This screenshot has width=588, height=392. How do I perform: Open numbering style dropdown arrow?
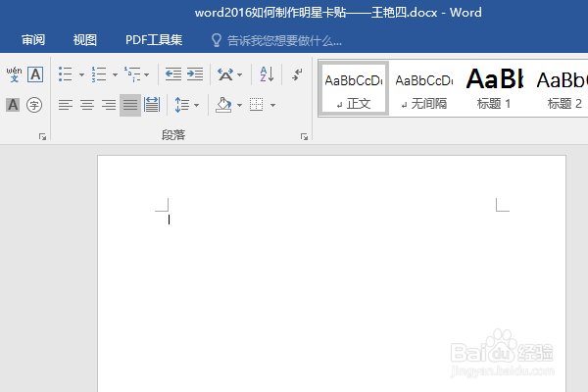pos(115,74)
